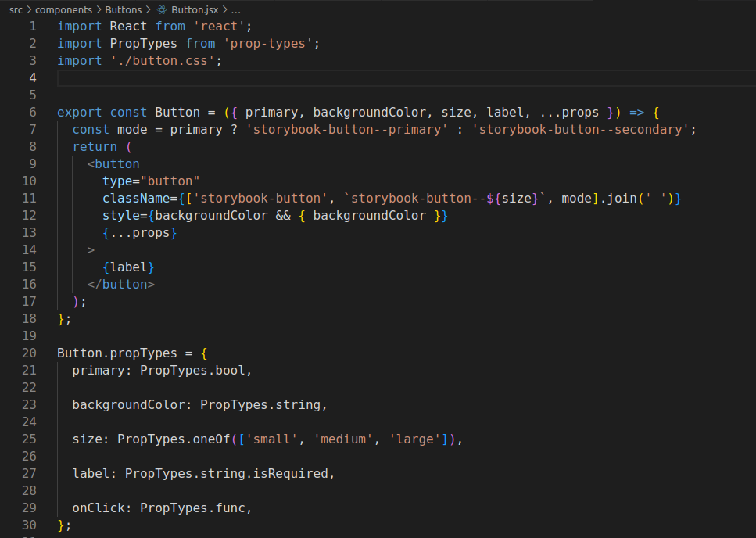756x538 pixels.
Task: Click the label expression on line 15
Action: point(127,267)
